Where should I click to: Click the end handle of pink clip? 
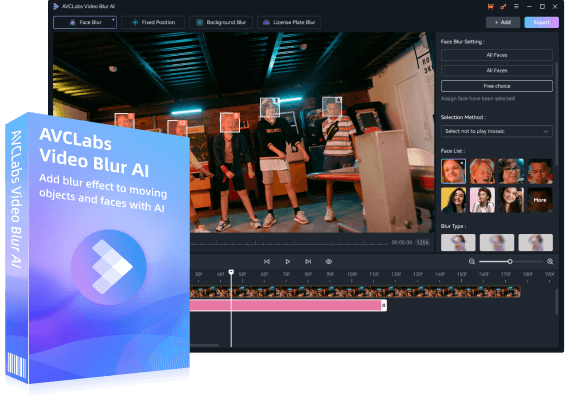[384, 305]
